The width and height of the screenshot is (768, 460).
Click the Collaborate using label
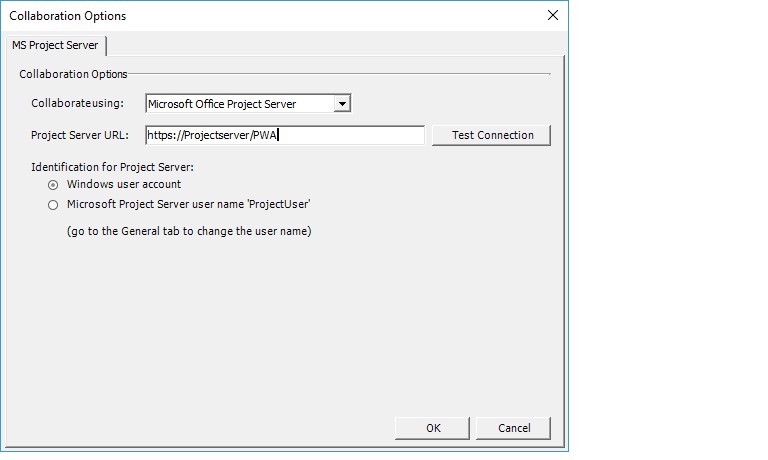point(77,103)
